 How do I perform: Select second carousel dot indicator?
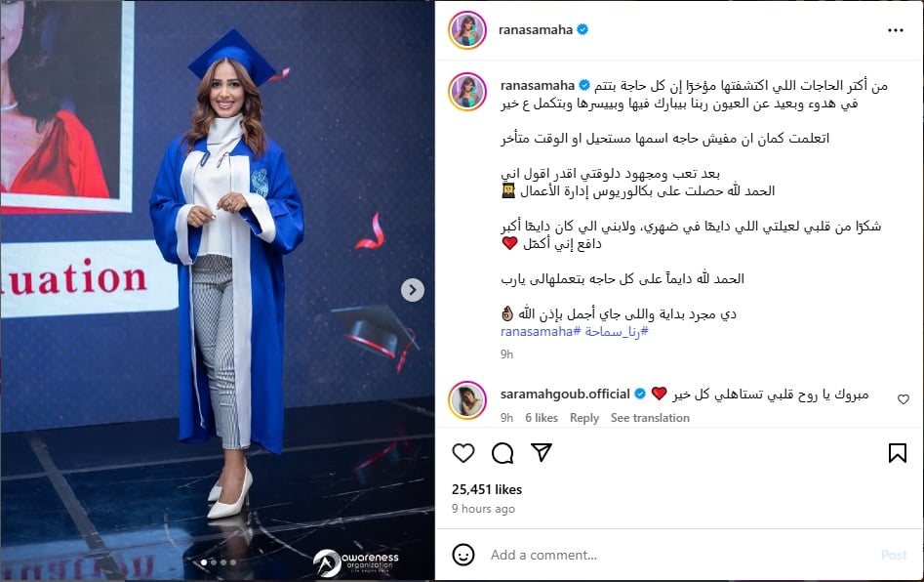click(214, 562)
